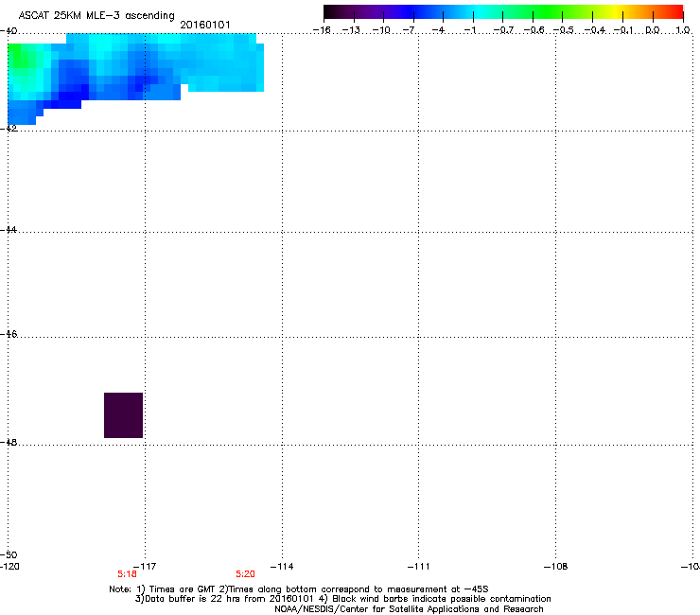Viewport: 700px width, 615px height.
Task: Click the latitude axis label '-44'
Action: (x=9, y=230)
